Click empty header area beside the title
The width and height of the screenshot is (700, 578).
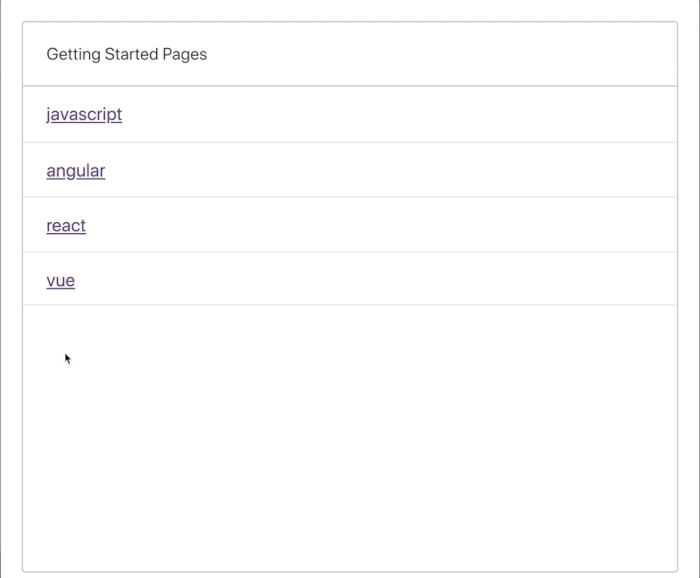pos(442,54)
